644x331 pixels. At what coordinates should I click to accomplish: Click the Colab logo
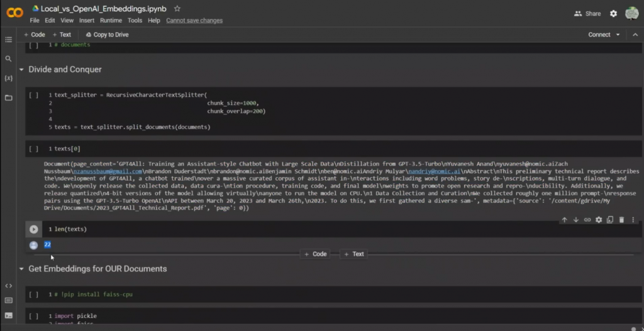pos(15,13)
